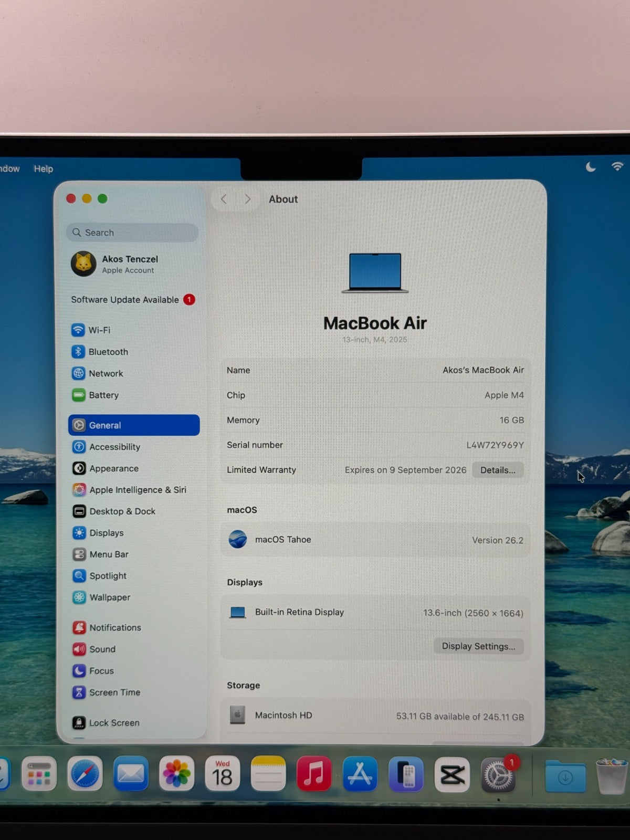Go back using the left chevron
The height and width of the screenshot is (840, 630).
click(224, 199)
